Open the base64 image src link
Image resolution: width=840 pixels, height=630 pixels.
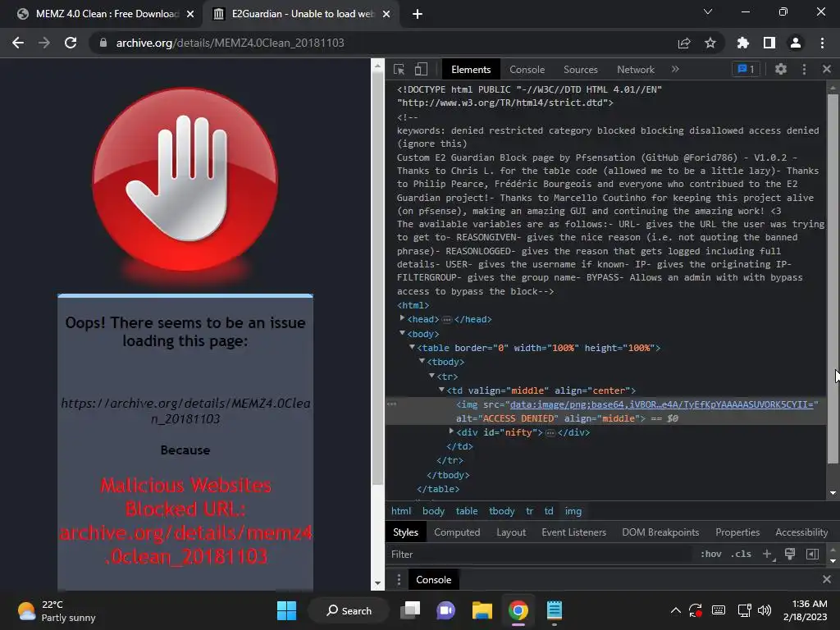pos(662,404)
